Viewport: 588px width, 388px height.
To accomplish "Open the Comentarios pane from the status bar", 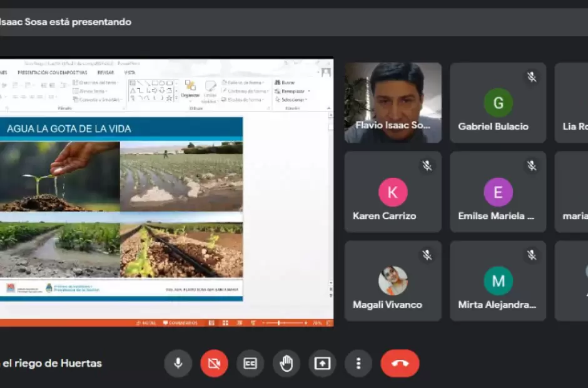I will coord(180,323).
